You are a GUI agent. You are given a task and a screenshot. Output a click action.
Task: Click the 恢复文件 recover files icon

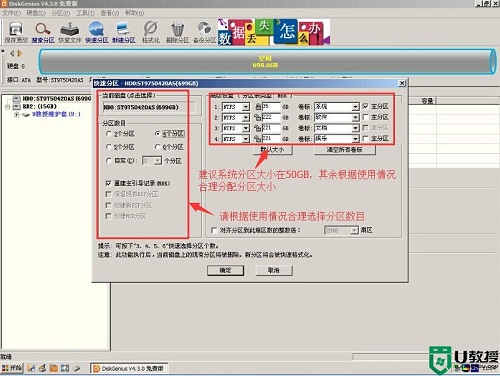[x=70, y=32]
